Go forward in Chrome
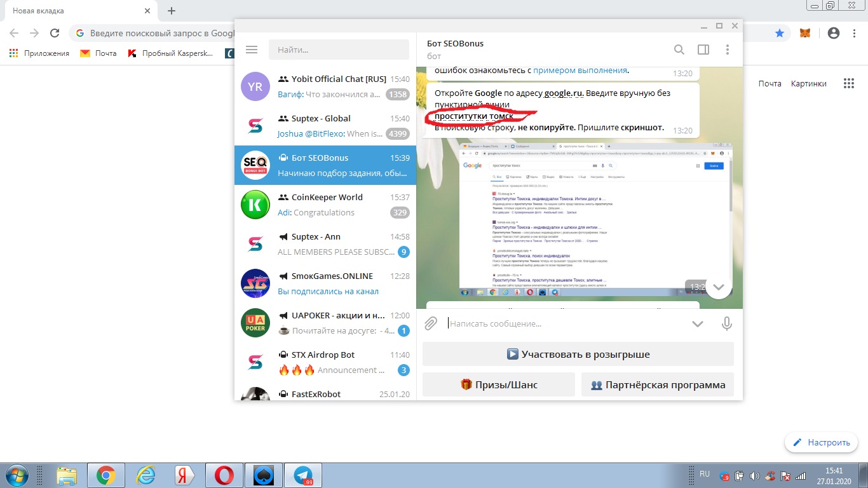The height and width of the screenshot is (488, 868). click(x=34, y=33)
